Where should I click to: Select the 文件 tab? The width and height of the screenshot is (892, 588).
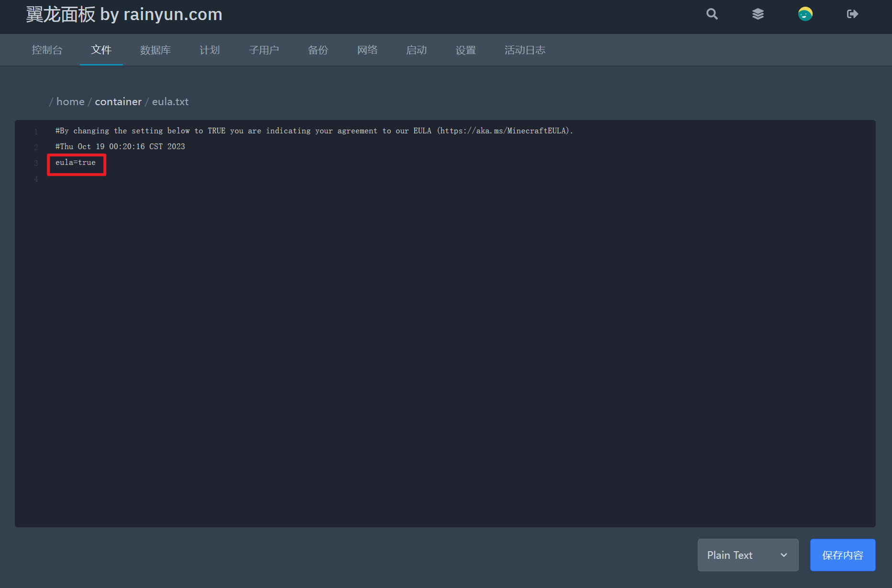point(101,50)
